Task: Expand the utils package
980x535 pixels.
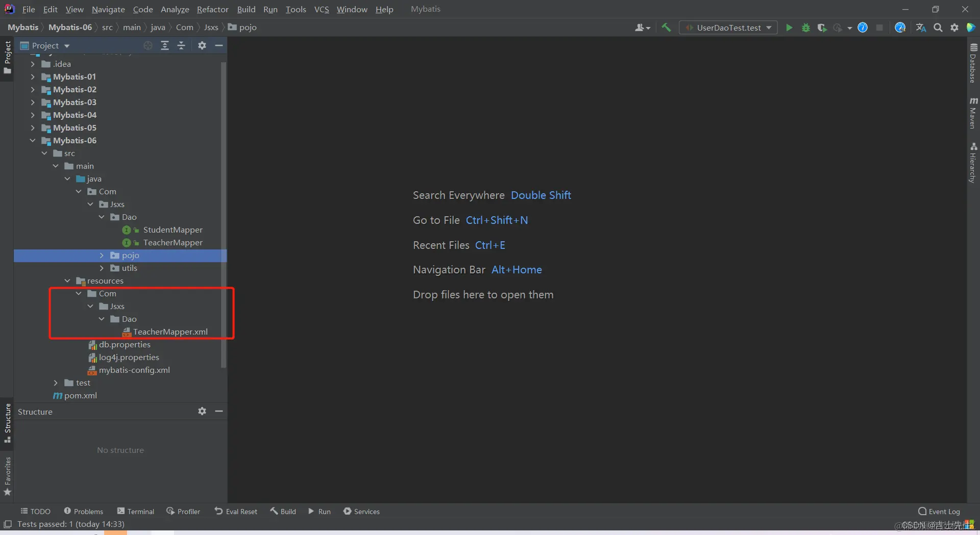Action: [102, 268]
